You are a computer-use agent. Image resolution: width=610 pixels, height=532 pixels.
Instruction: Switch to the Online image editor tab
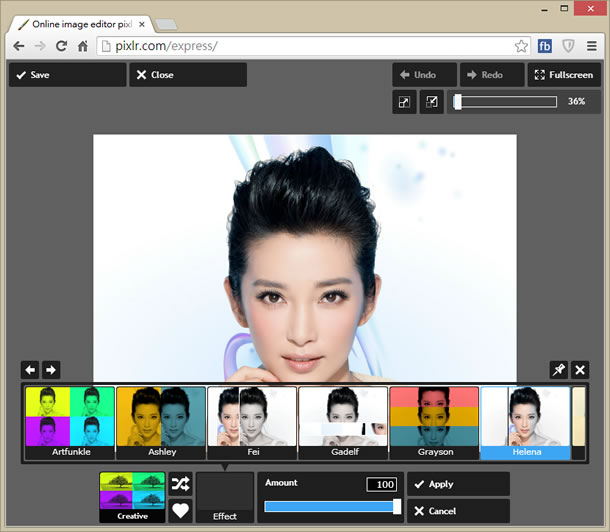tap(80, 22)
